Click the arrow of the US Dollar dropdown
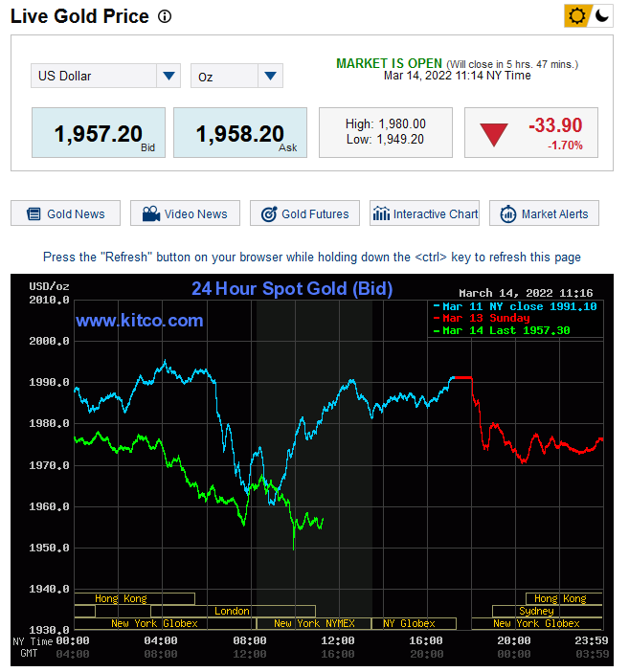Image resolution: width=629 pixels, height=672 pixels. [x=168, y=76]
